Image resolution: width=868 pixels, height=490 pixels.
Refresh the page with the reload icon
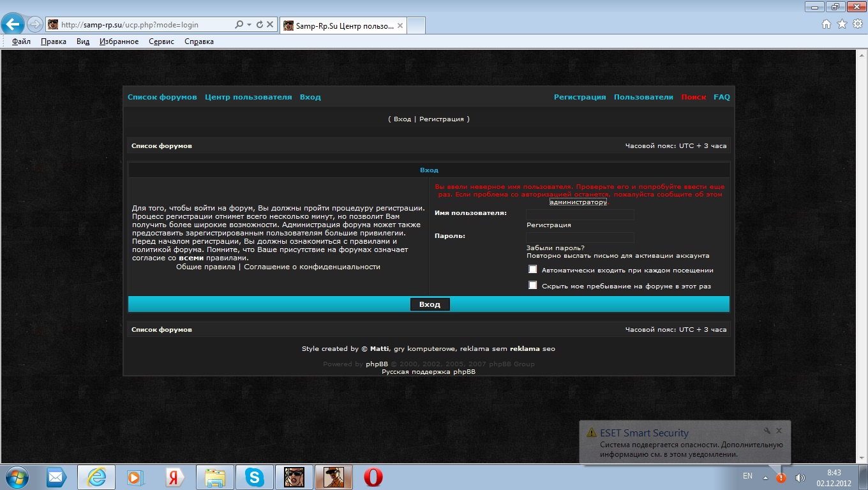pos(259,25)
